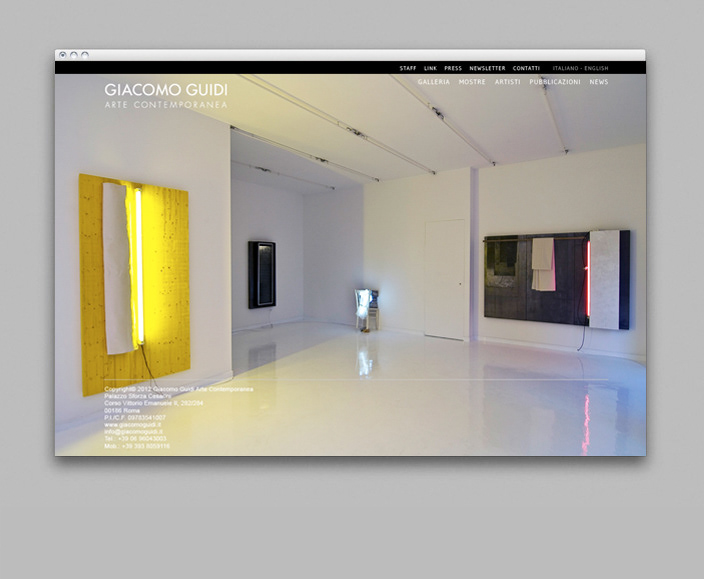Open the PUBBLICAZIONI navigation item
The height and width of the screenshot is (579, 704).
[x=555, y=82]
